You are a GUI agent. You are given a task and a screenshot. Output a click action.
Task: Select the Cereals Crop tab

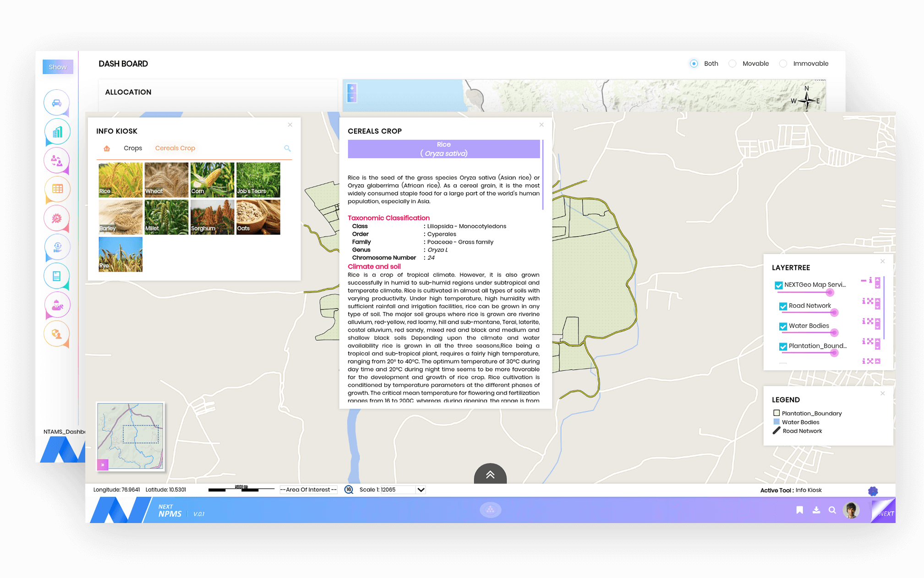175,148
